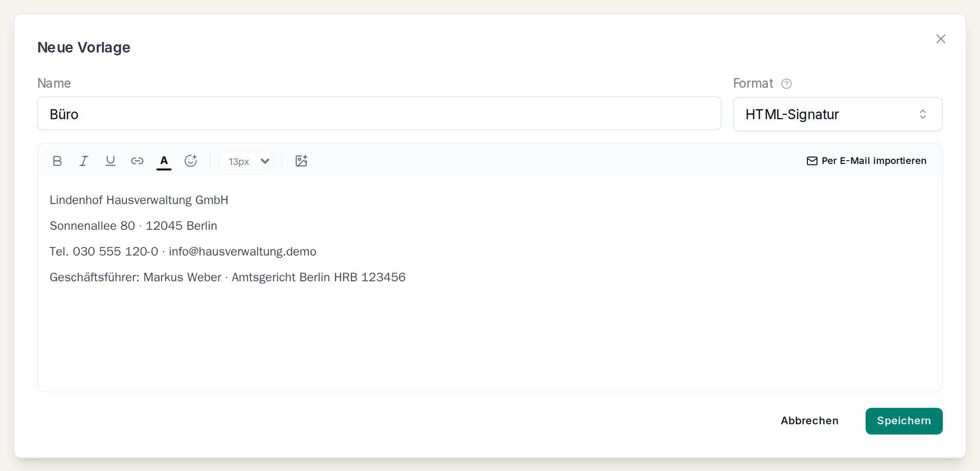Toggle bold formatting
Image resolution: width=980 pixels, height=471 pixels.
click(57, 161)
